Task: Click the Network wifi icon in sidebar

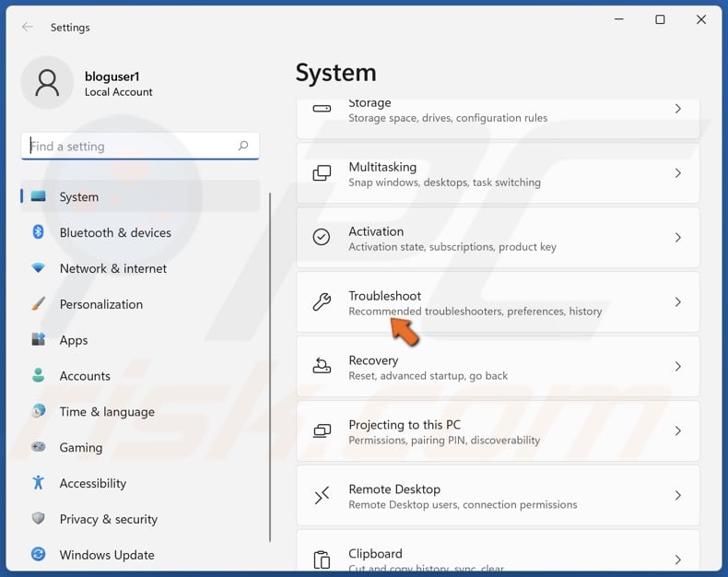Action: point(38,267)
